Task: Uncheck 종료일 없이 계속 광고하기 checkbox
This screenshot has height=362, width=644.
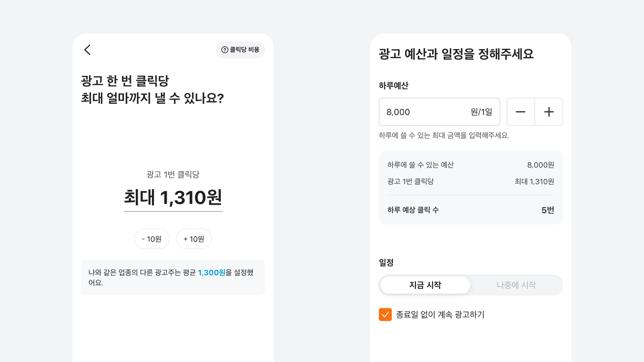Action: click(385, 314)
